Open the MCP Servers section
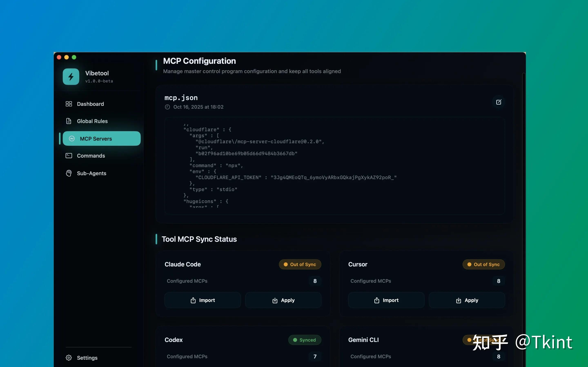 click(101, 139)
